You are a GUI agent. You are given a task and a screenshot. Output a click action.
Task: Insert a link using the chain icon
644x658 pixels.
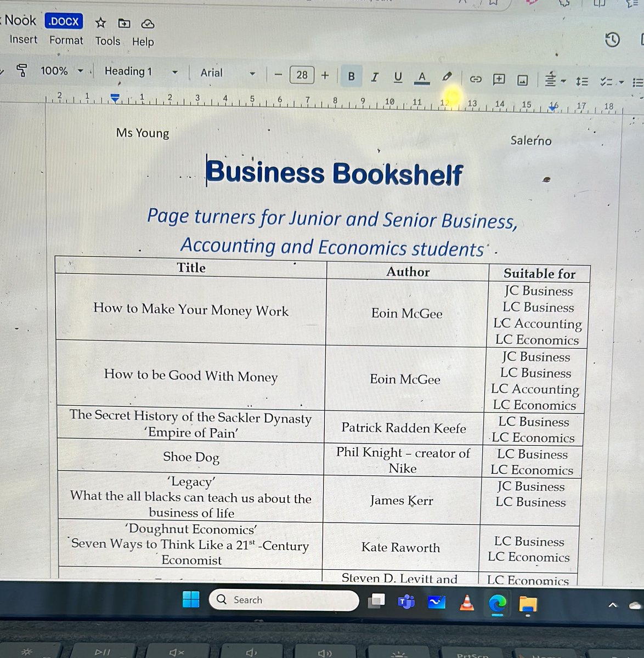coord(476,80)
